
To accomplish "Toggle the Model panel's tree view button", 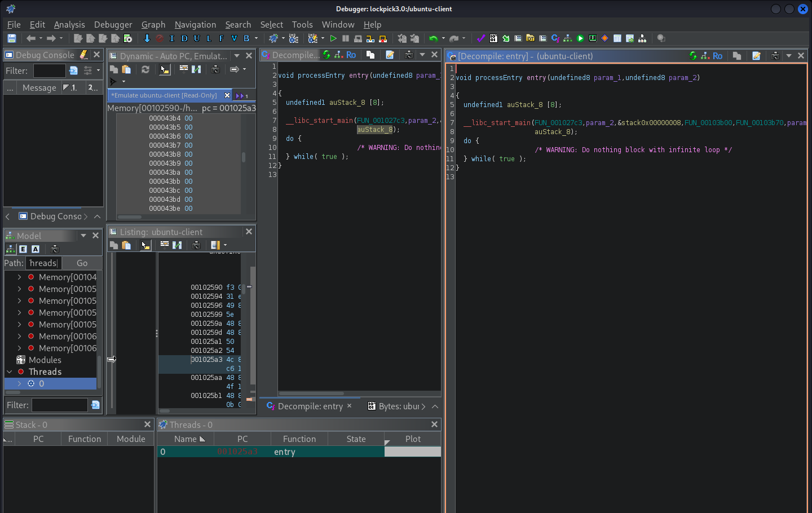I will coord(10,249).
